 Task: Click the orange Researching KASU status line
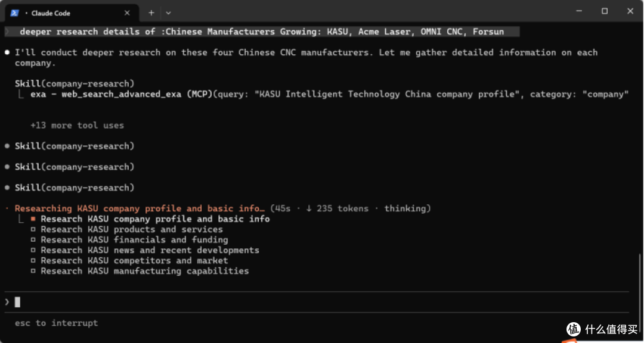(140, 208)
